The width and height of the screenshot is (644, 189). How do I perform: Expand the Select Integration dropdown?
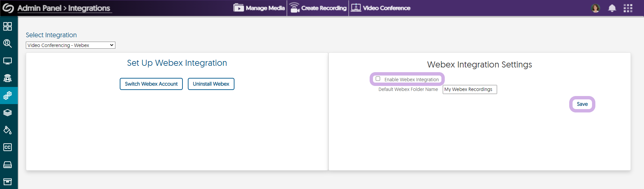[x=70, y=45]
